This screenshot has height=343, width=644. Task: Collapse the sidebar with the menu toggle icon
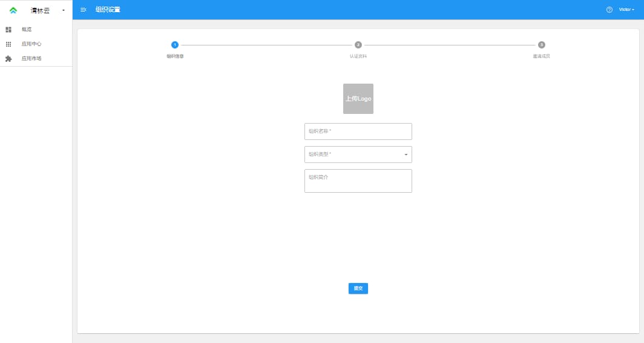[x=84, y=10]
